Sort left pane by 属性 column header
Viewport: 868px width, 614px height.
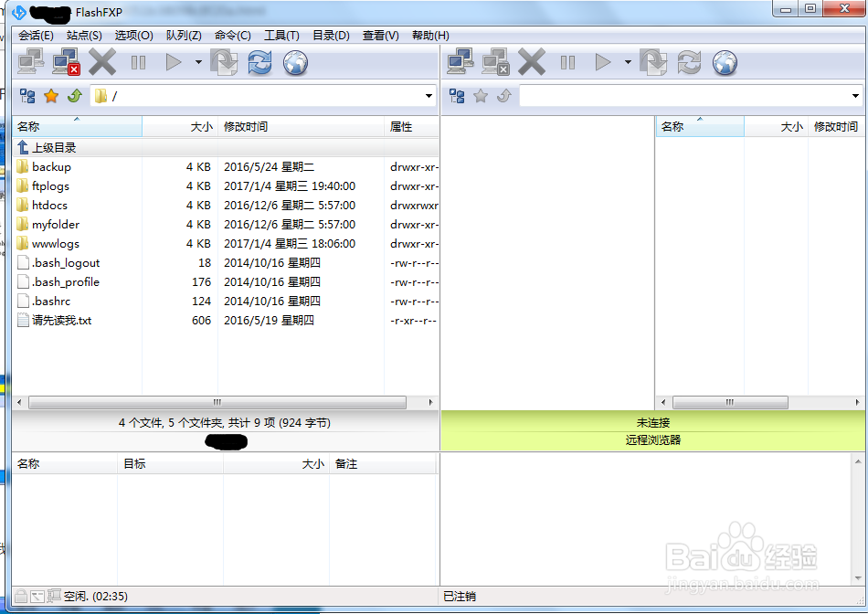(x=411, y=127)
